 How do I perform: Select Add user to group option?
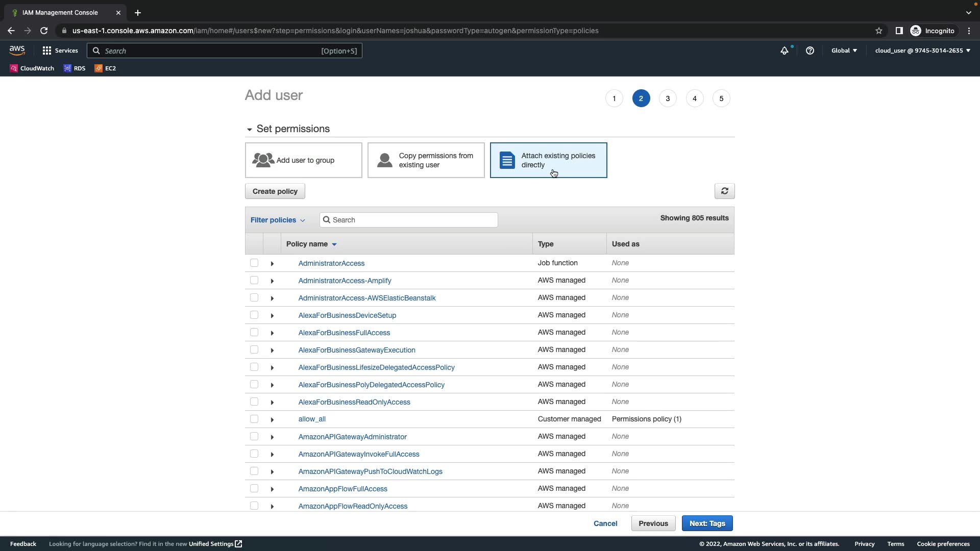click(x=304, y=160)
